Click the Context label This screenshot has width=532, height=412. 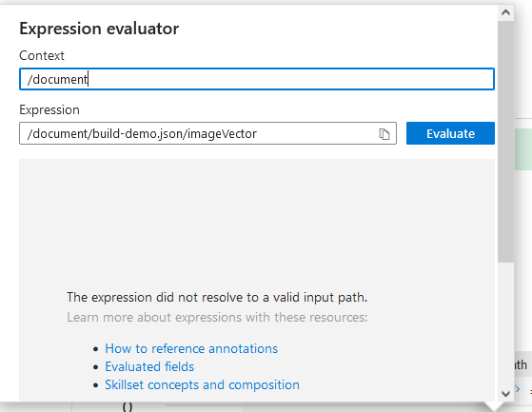(x=42, y=55)
